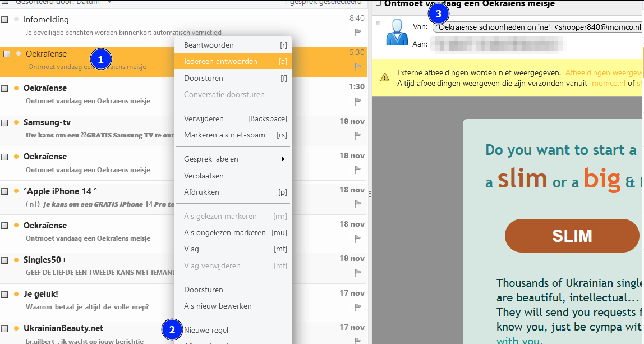Click the brown SLIM button
Image resolution: width=644 pixels, height=344 pixels.
[x=572, y=236]
